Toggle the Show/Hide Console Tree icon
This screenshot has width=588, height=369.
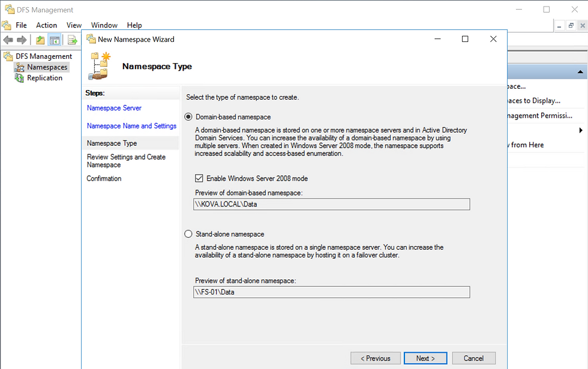(55, 40)
